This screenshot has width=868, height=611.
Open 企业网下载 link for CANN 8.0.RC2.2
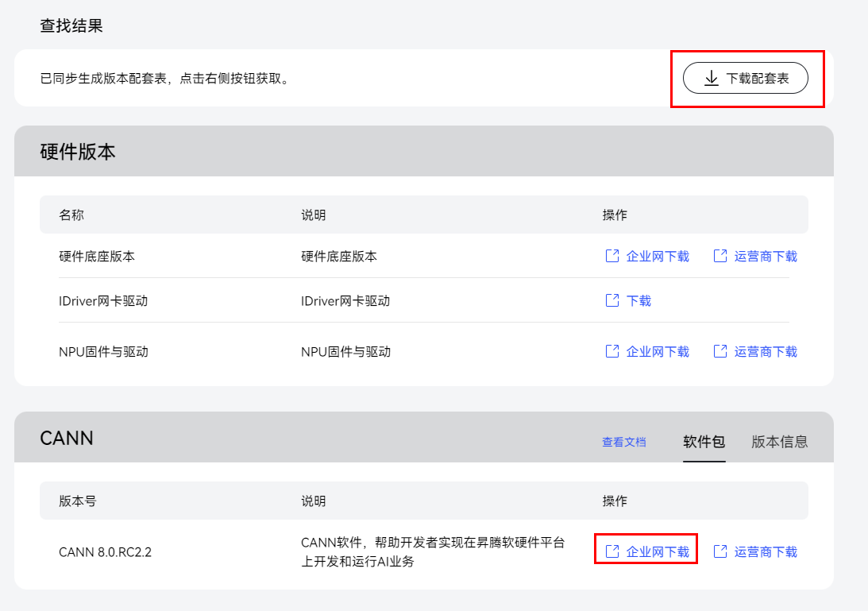coord(657,552)
